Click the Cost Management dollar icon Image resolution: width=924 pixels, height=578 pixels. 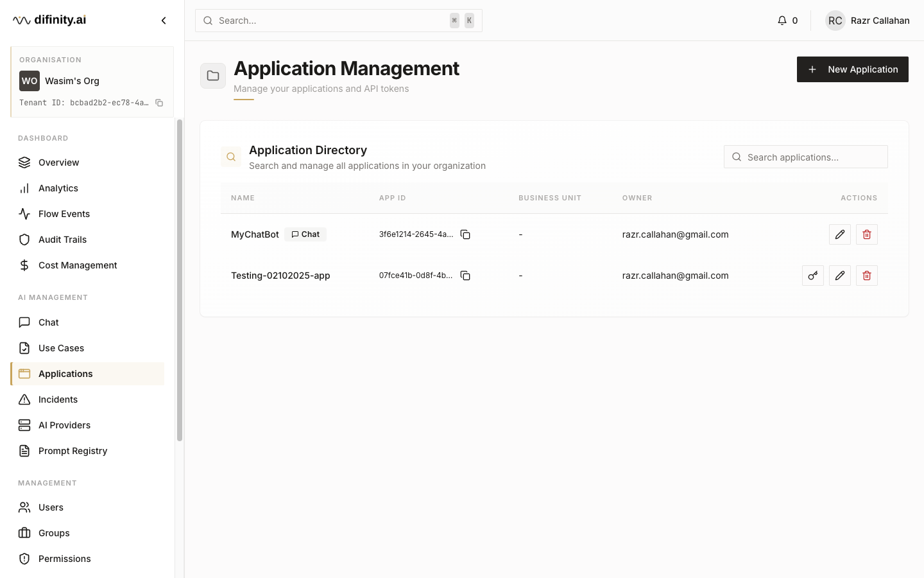pyautogui.click(x=24, y=265)
